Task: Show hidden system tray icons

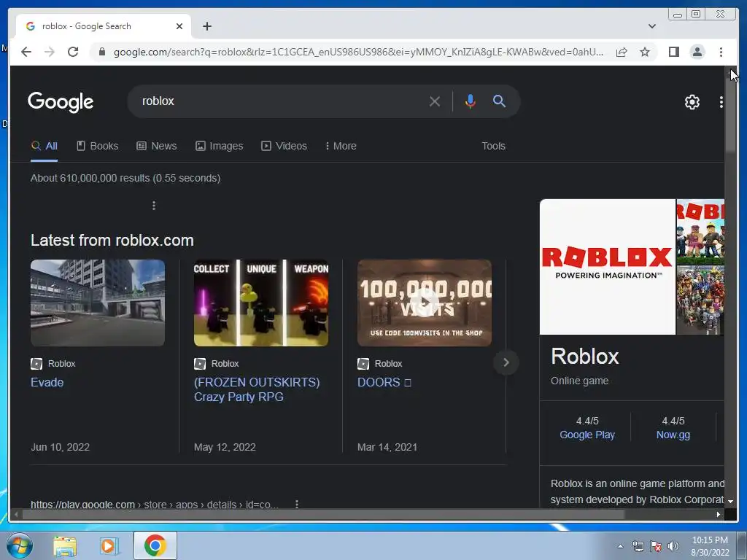Action: click(x=620, y=546)
